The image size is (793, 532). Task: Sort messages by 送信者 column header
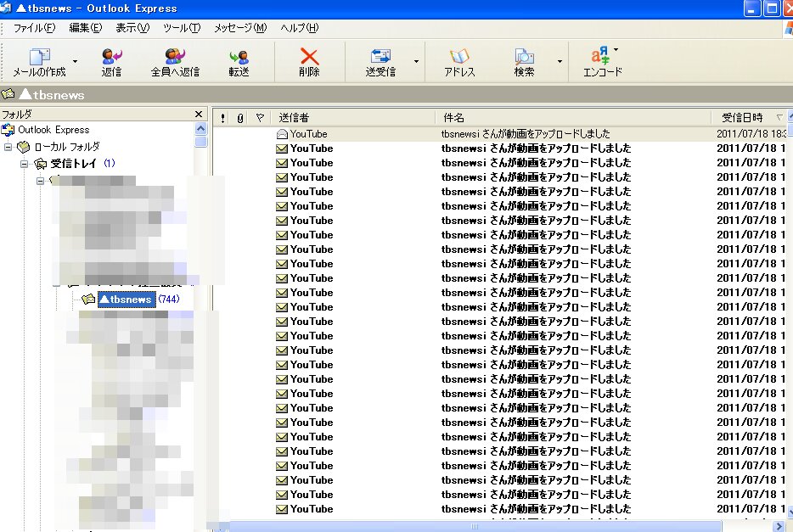(353, 118)
